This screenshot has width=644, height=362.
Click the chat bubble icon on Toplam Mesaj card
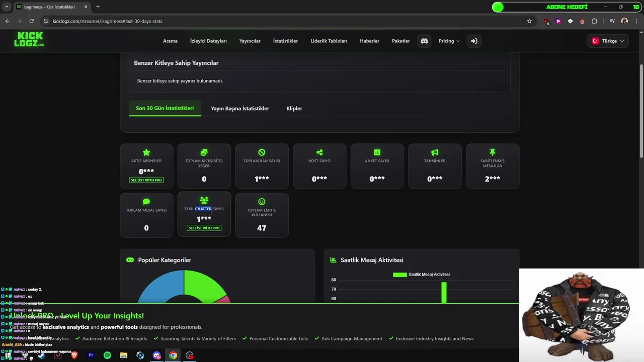coord(146,202)
